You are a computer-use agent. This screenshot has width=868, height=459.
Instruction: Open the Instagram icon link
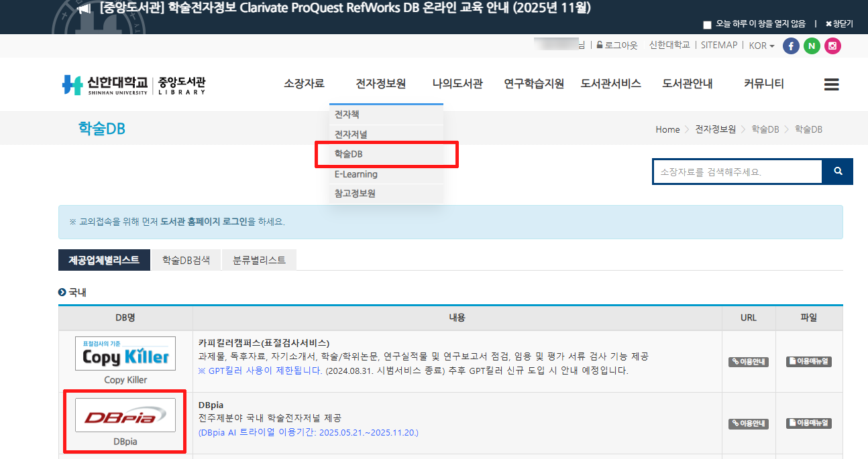(x=832, y=46)
